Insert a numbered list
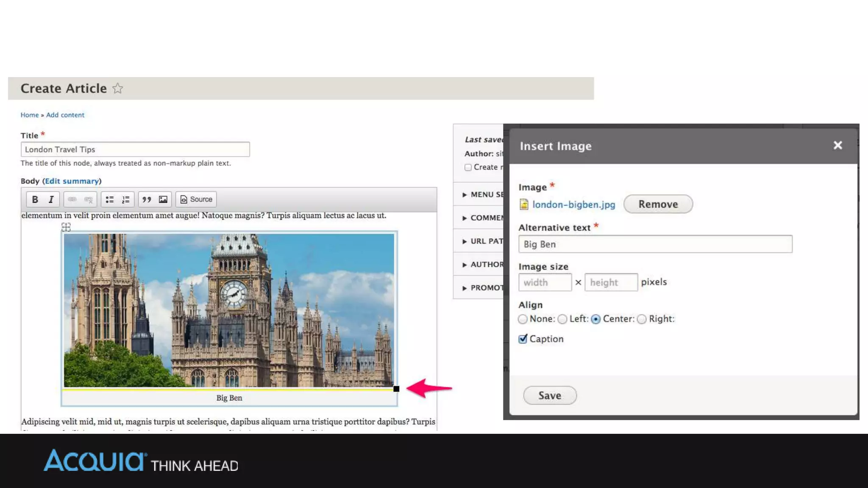The height and width of the screenshot is (488, 868). tap(126, 200)
